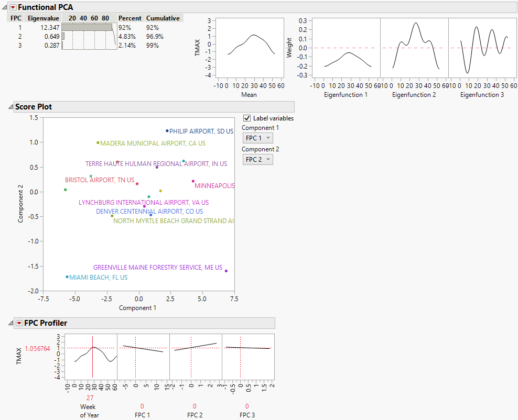
Task: Select the North Myrtle Beach data point
Action: [112, 216]
